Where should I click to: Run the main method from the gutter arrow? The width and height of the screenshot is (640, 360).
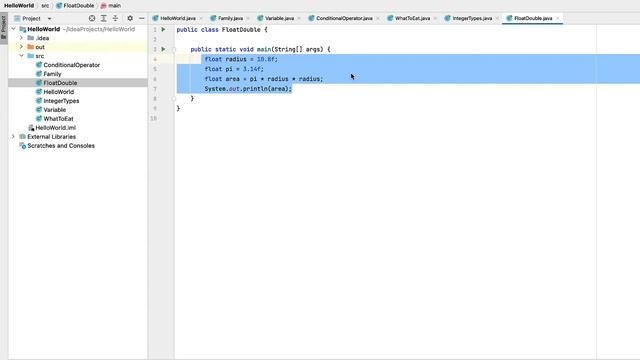163,49
